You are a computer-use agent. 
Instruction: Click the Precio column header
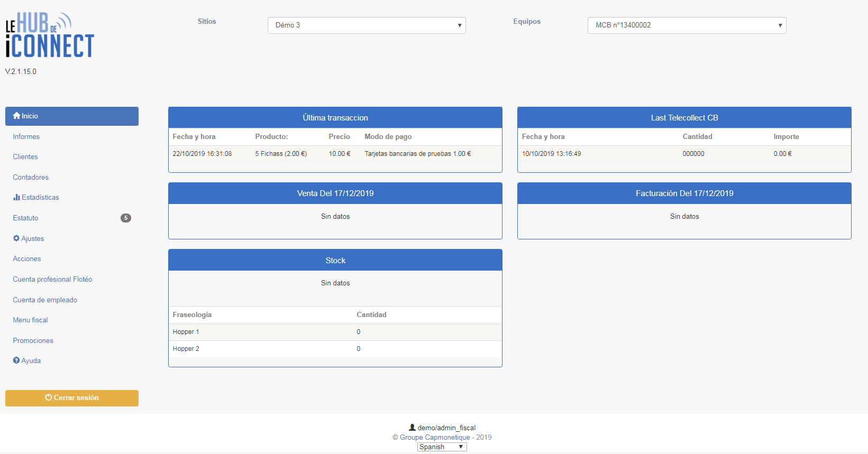coord(339,136)
